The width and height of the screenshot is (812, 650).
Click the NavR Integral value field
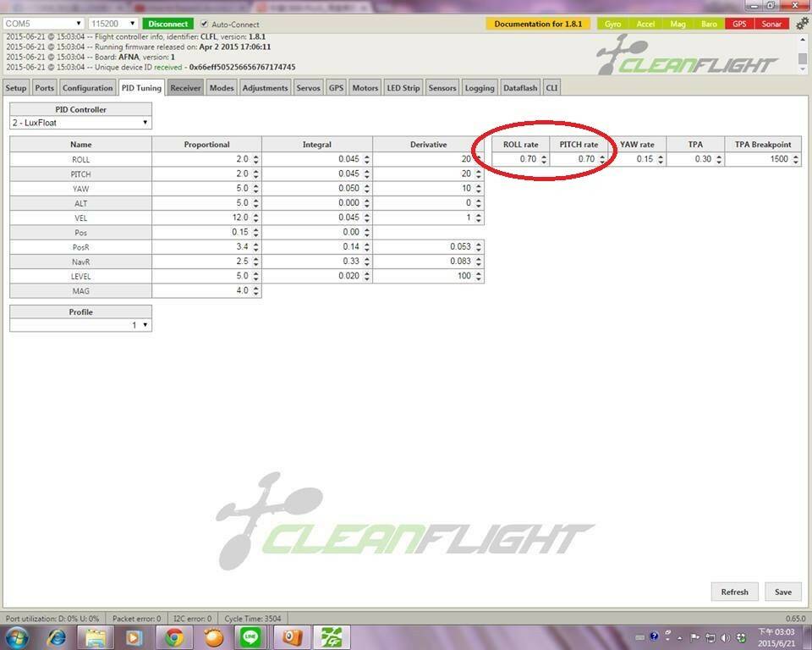click(x=317, y=262)
